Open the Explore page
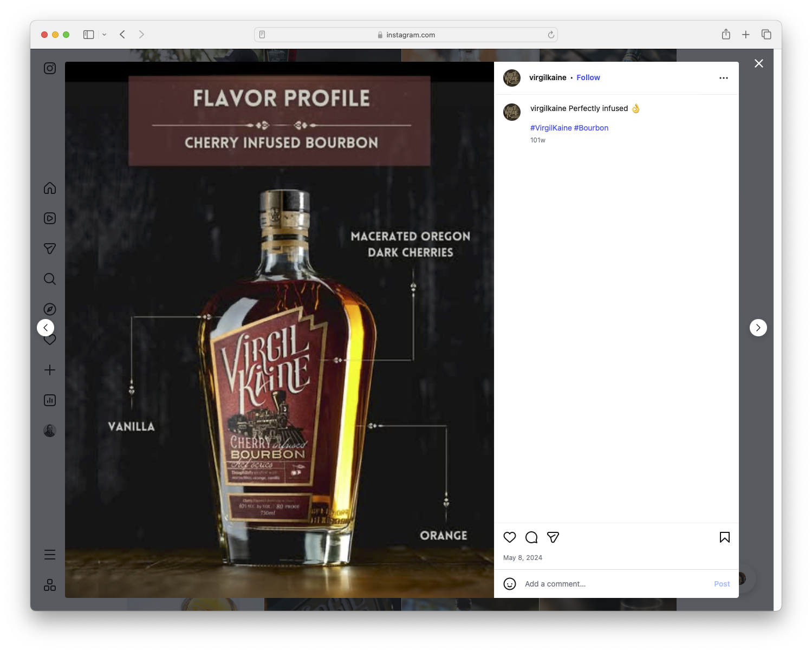This screenshot has height=651, width=812. (x=49, y=309)
